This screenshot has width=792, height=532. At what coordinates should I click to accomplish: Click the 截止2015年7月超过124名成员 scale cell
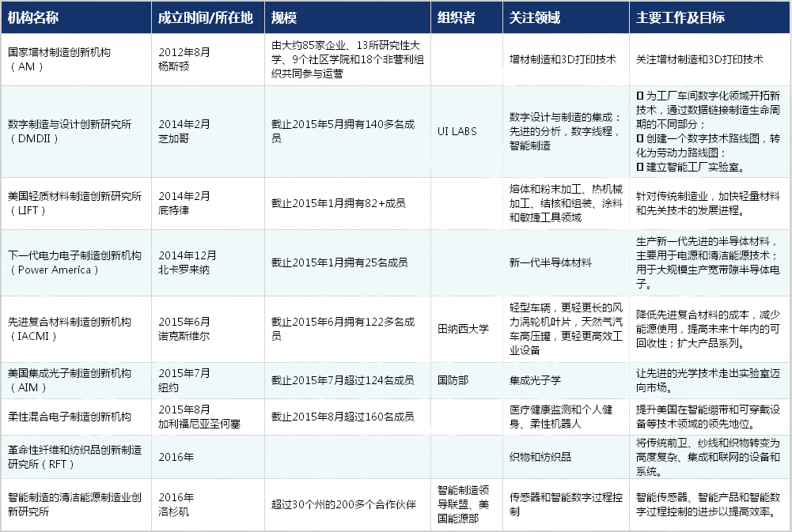[x=343, y=380]
